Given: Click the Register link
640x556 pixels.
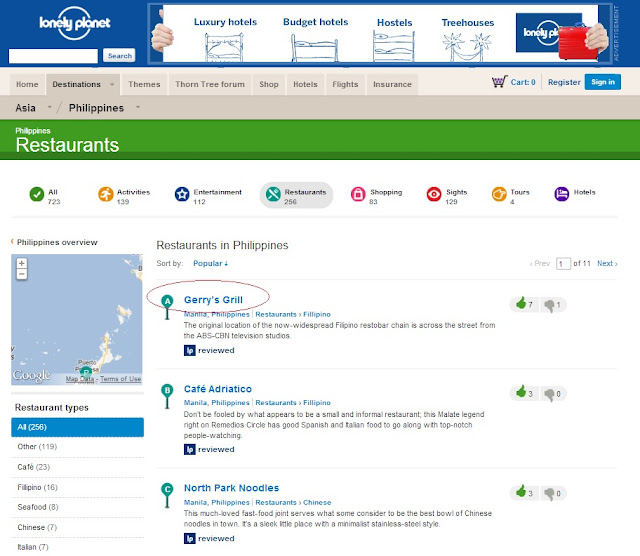Looking at the screenshot, I should (x=564, y=82).
